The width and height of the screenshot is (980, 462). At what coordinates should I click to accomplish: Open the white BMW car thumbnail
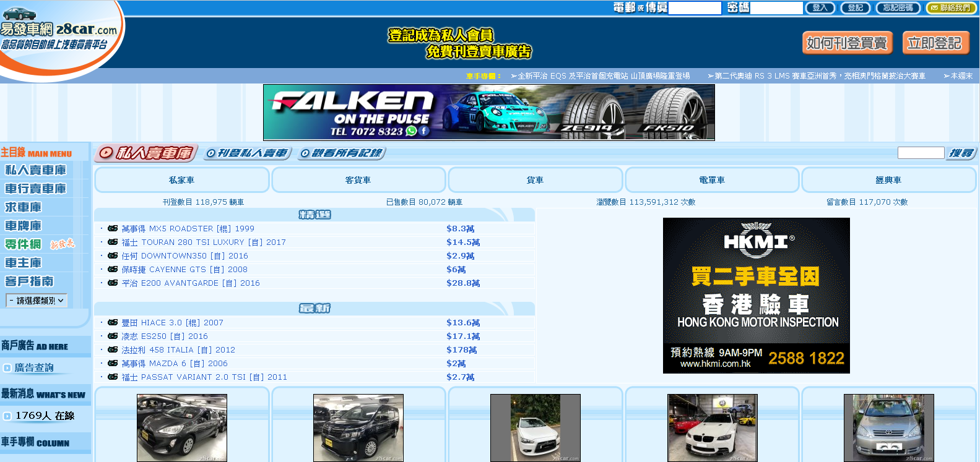(712, 428)
